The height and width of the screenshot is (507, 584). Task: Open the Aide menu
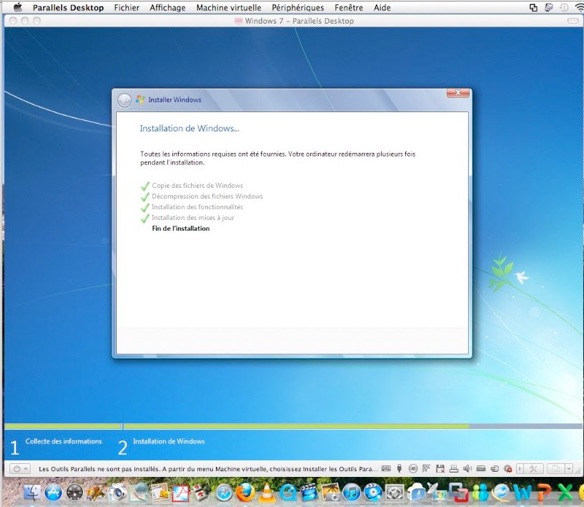[x=382, y=7]
